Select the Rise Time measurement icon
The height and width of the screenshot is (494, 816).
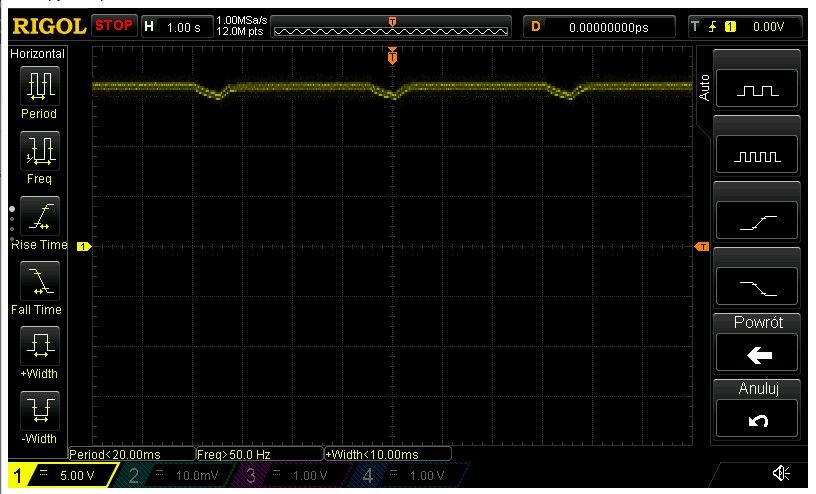(x=40, y=216)
